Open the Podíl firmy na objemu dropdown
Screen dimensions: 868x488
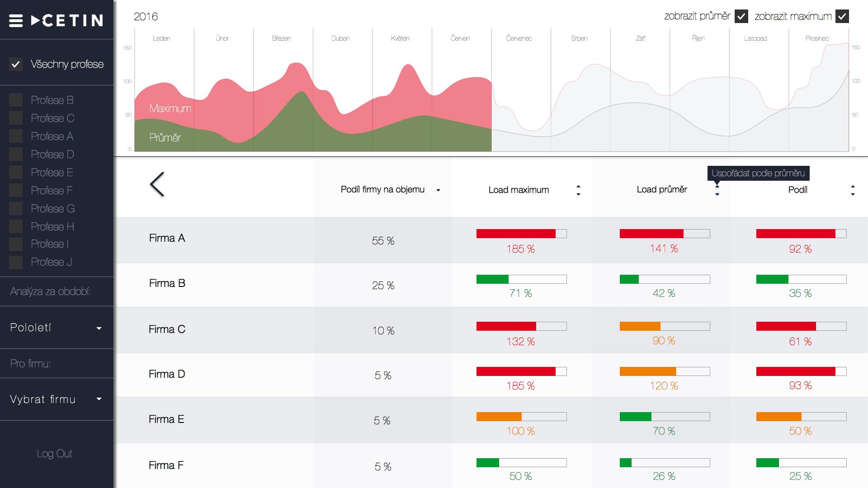click(x=438, y=190)
